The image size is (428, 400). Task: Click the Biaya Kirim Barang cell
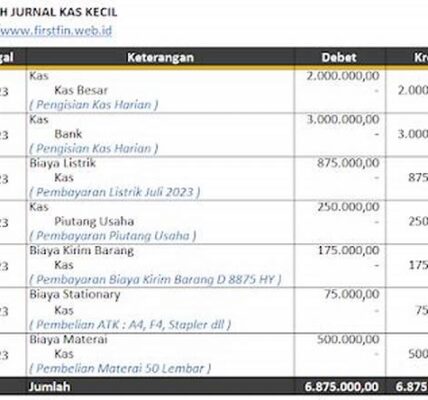[x=82, y=251]
